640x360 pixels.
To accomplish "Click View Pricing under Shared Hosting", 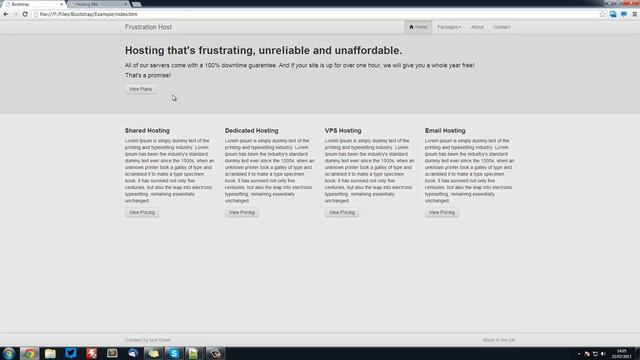I will [142, 212].
